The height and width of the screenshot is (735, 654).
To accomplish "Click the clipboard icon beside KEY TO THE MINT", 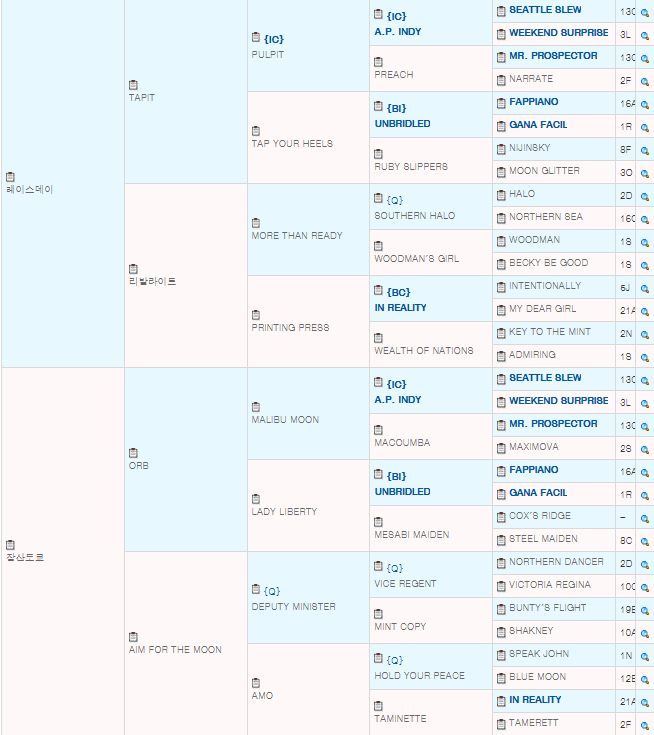I will pos(501,332).
